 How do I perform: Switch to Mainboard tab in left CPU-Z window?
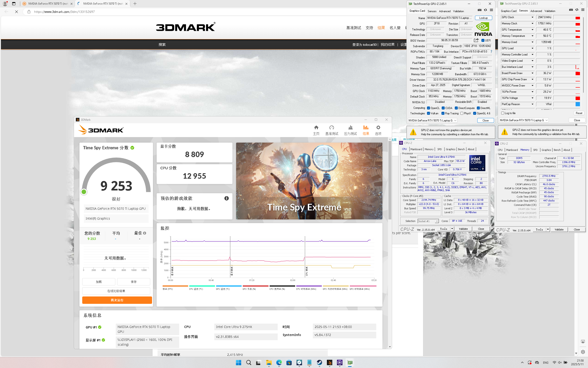tap(416, 149)
